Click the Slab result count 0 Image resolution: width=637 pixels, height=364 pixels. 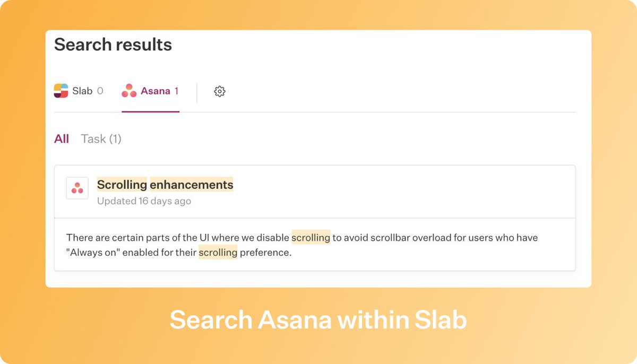pos(100,91)
